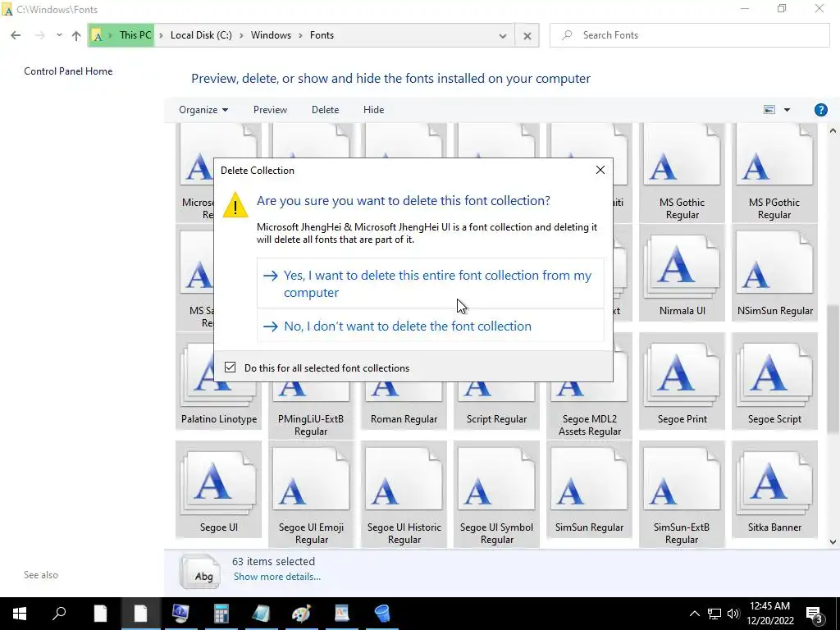Click the scrollbar up arrow

tap(833, 130)
